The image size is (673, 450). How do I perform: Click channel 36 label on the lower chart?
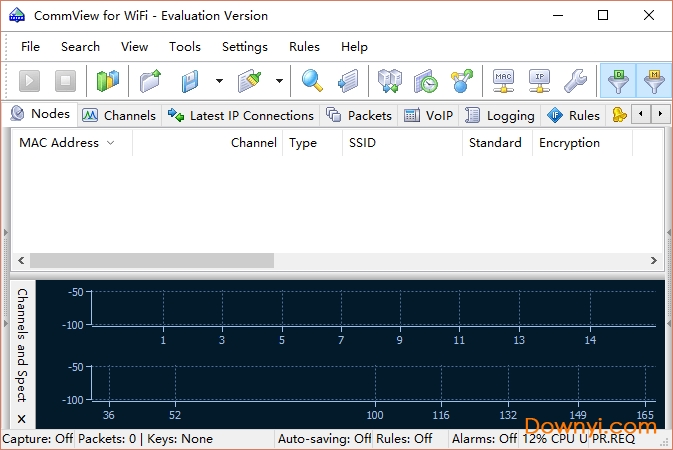tap(109, 415)
